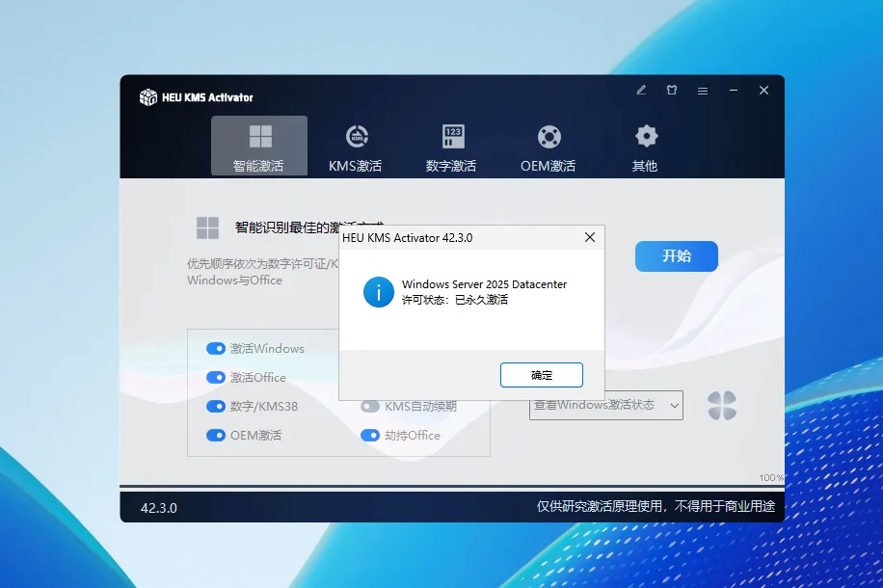Open the skin (shirt) theme icon
The width and height of the screenshot is (883, 588).
pos(672,91)
